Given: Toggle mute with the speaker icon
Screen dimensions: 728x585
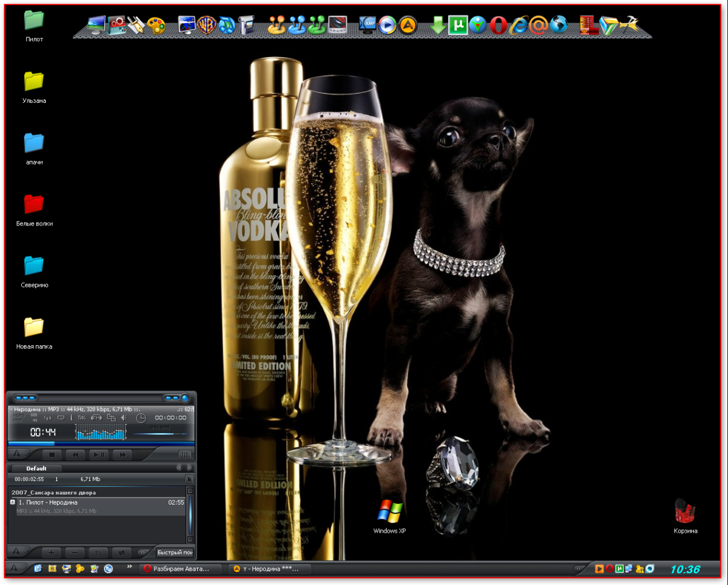Looking at the screenshot, I should click(x=124, y=418).
